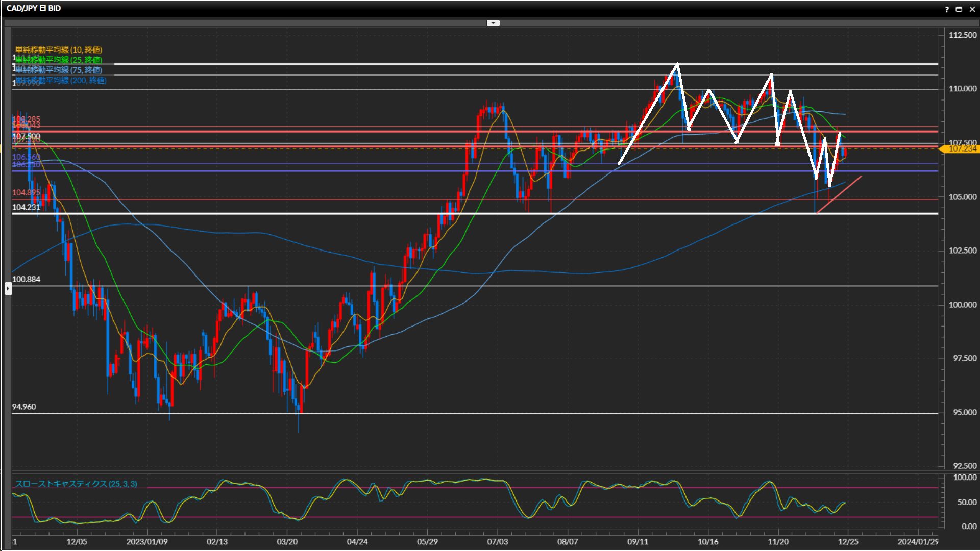The height and width of the screenshot is (551, 980).
Task: Expand the top toolbar collapse arrow
Action: 493,23
